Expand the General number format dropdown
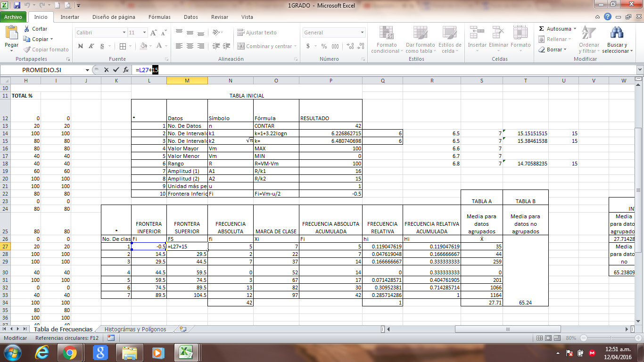 362,33
